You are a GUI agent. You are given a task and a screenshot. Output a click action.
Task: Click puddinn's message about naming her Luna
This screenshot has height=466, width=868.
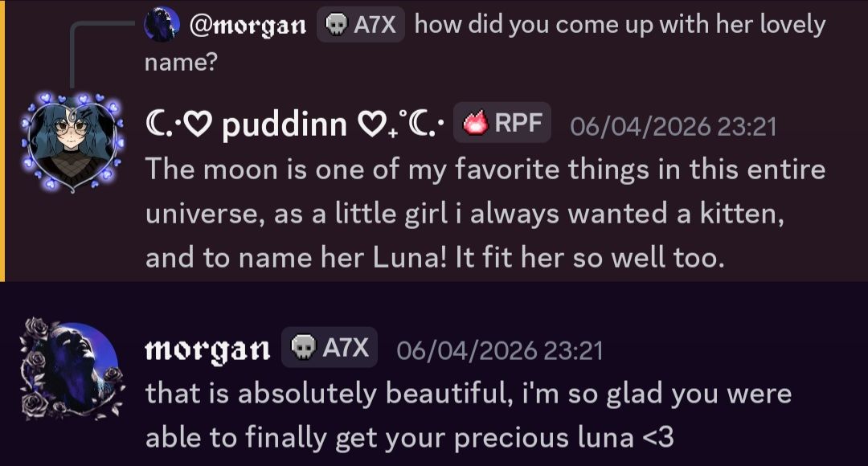pos(482,214)
